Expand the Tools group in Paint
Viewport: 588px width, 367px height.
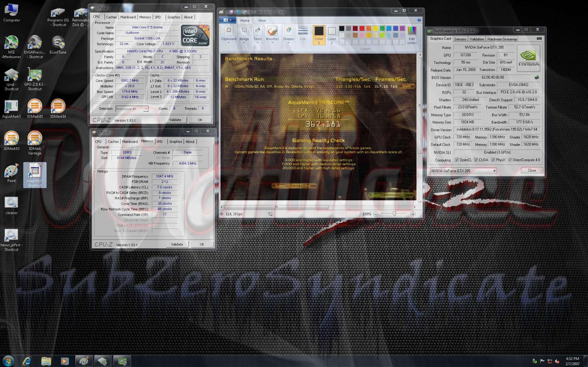tap(258, 35)
